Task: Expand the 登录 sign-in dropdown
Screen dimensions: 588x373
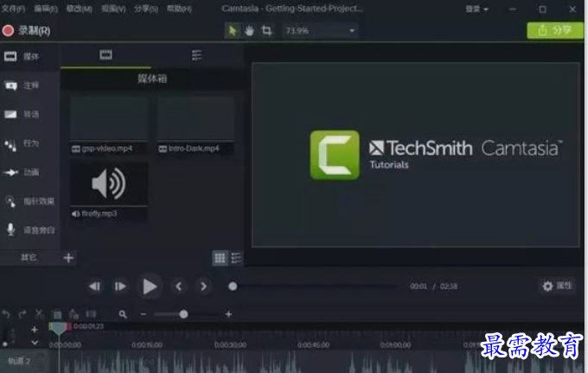Action: click(476, 9)
